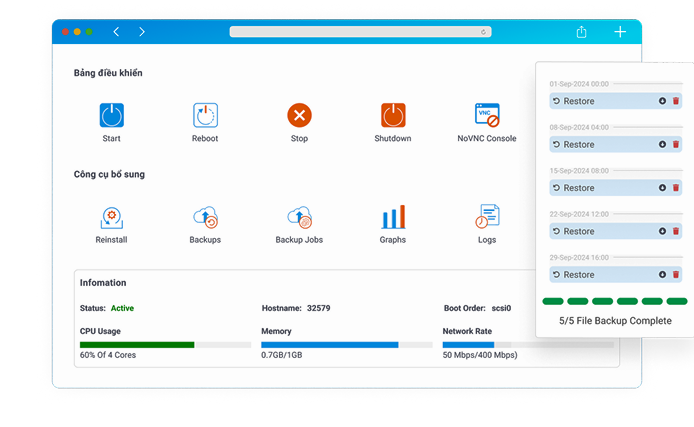
Task: Download the 08-Sep-2024 04:00 backup
Action: [662, 145]
